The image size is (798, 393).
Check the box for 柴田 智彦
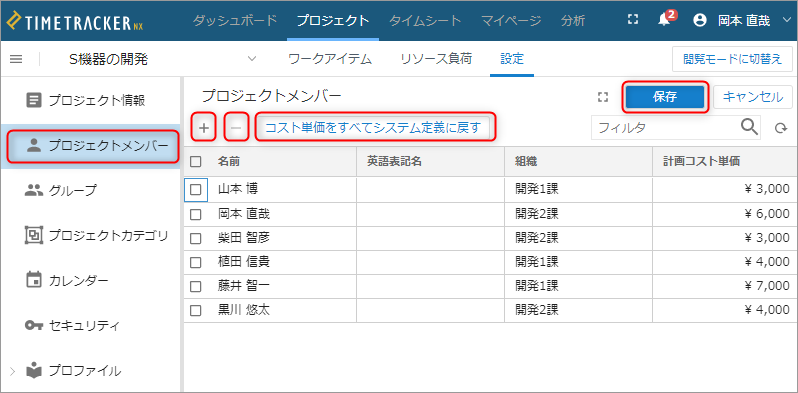(x=196, y=238)
